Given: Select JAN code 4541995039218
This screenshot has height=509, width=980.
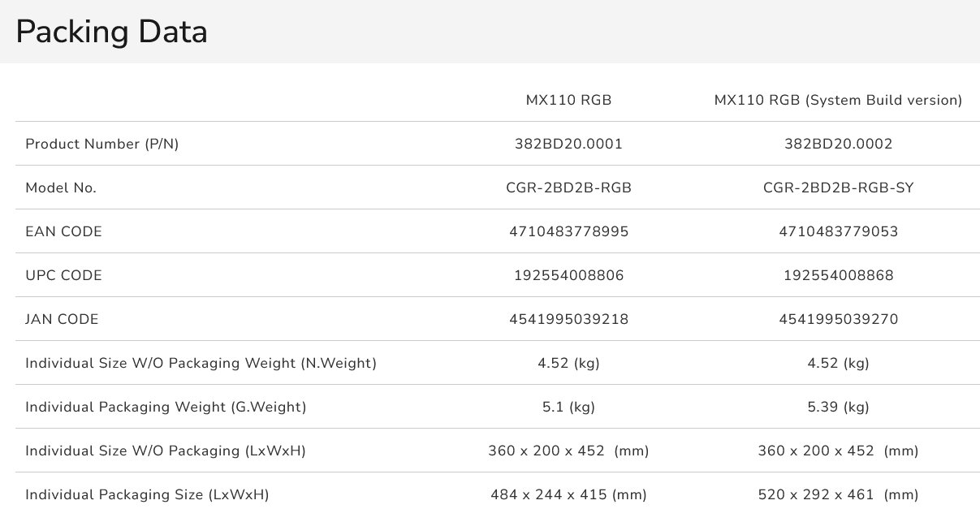Looking at the screenshot, I should pyautogui.click(x=568, y=320).
